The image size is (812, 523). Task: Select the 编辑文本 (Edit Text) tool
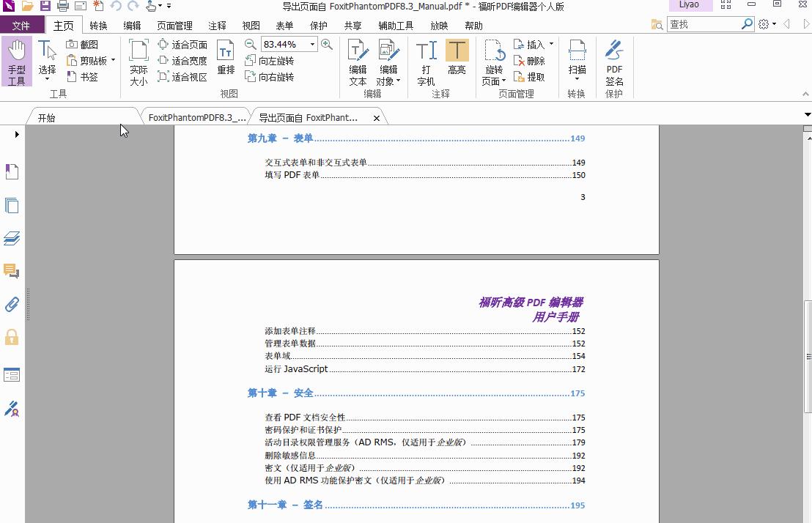[x=357, y=62]
